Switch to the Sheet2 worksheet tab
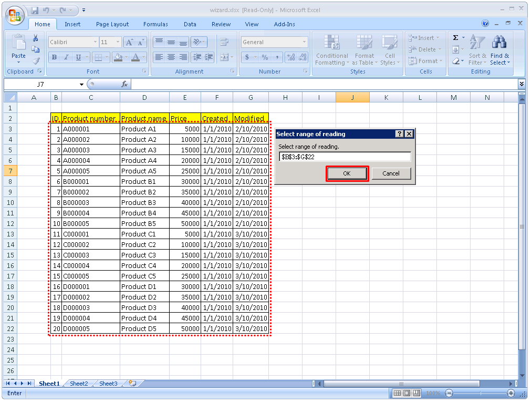The image size is (532, 402). (x=78, y=384)
